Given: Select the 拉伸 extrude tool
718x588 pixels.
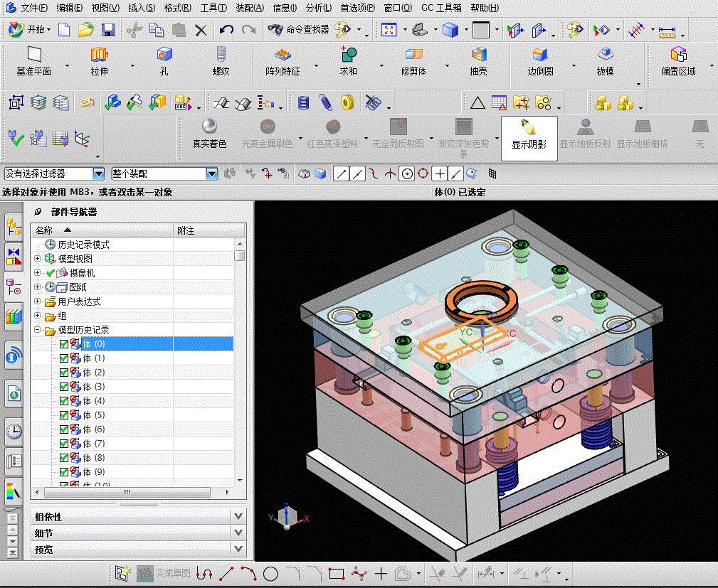Looking at the screenshot, I should tap(99, 61).
